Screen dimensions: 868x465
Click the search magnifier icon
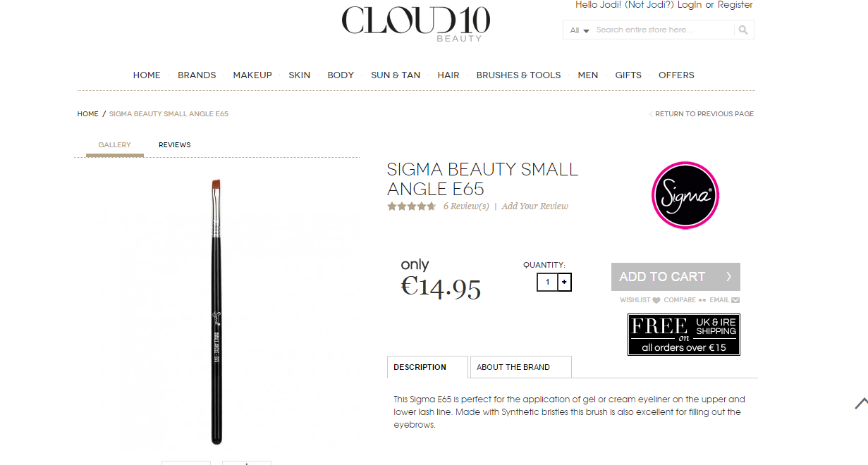coord(742,30)
